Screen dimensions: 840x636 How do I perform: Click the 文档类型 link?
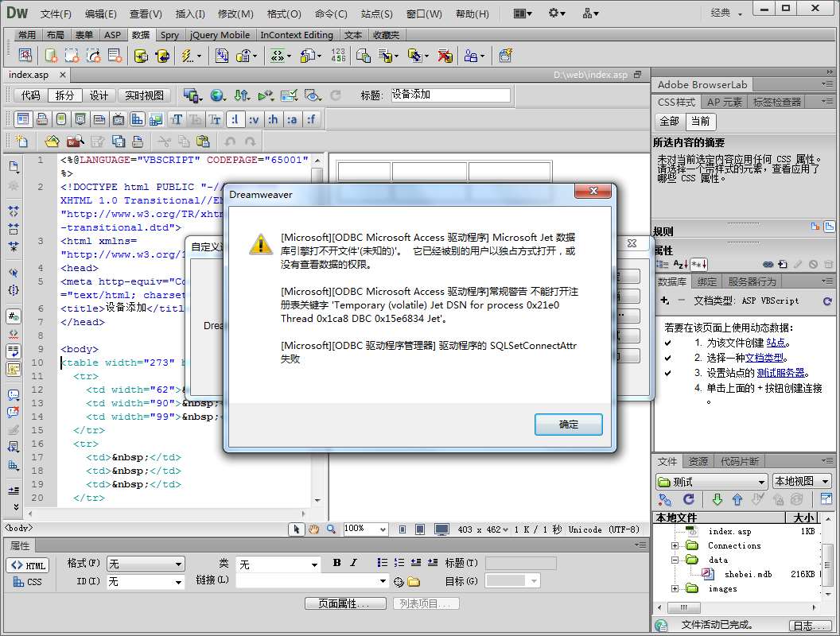[x=764, y=358]
